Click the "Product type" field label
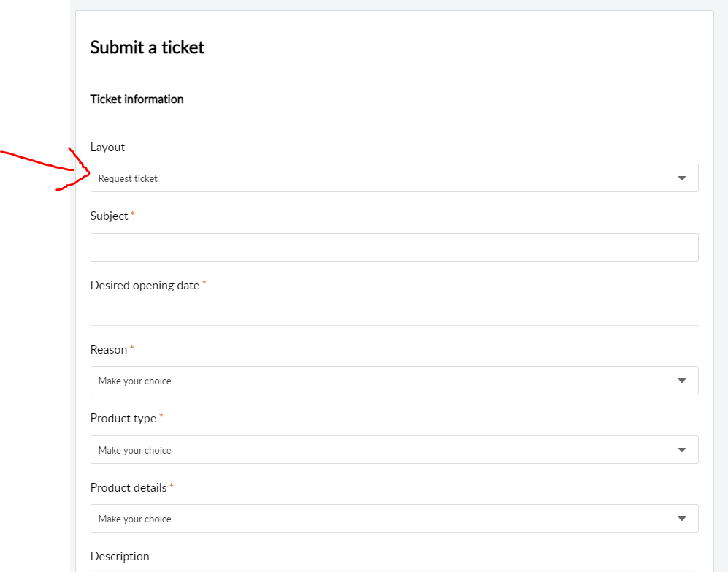728x572 pixels. tap(123, 419)
